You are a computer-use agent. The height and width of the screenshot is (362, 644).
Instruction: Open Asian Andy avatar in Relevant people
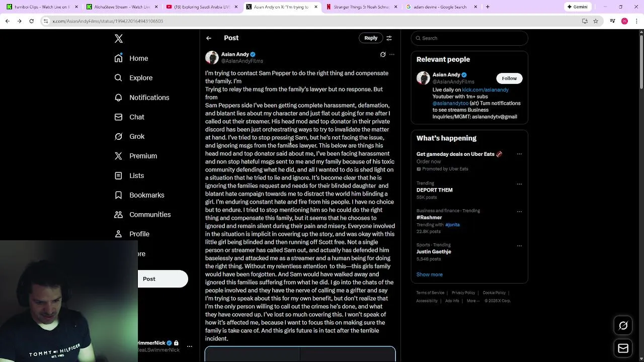point(423,78)
